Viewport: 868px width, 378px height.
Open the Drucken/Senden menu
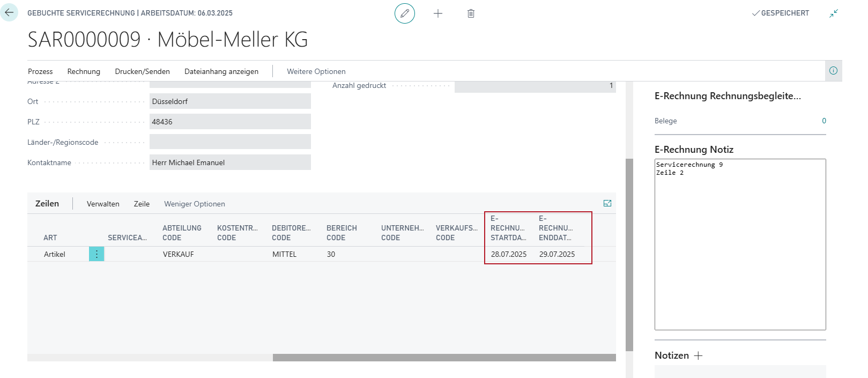[142, 71]
